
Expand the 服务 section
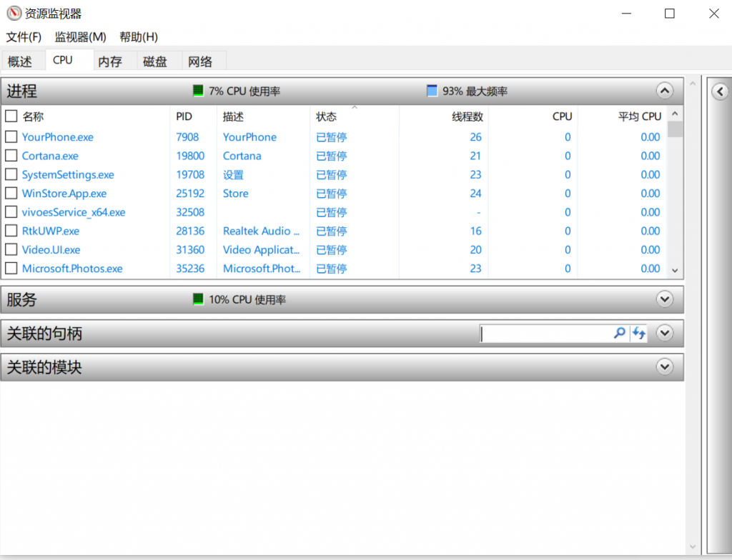(664, 299)
